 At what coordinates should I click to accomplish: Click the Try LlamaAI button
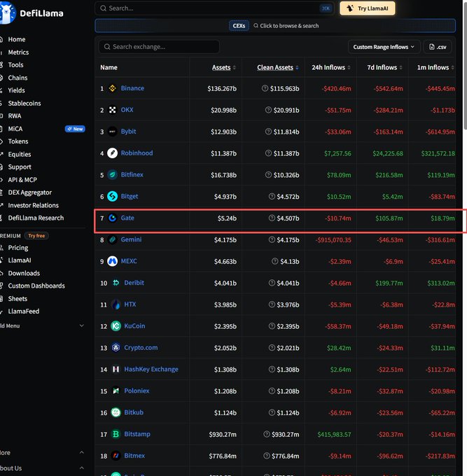368,8
